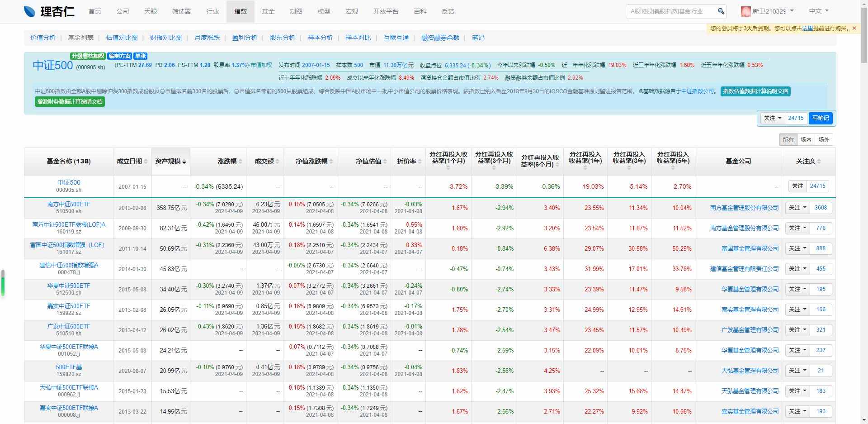Open 中文 language dropdown
This screenshot has width=868, height=424.
click(x=819, y=11)
